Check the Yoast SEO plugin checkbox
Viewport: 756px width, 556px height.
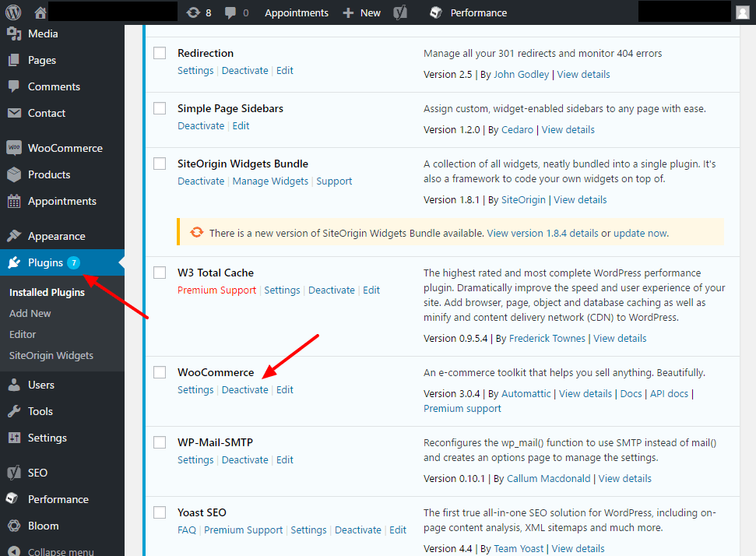point(160,512)
